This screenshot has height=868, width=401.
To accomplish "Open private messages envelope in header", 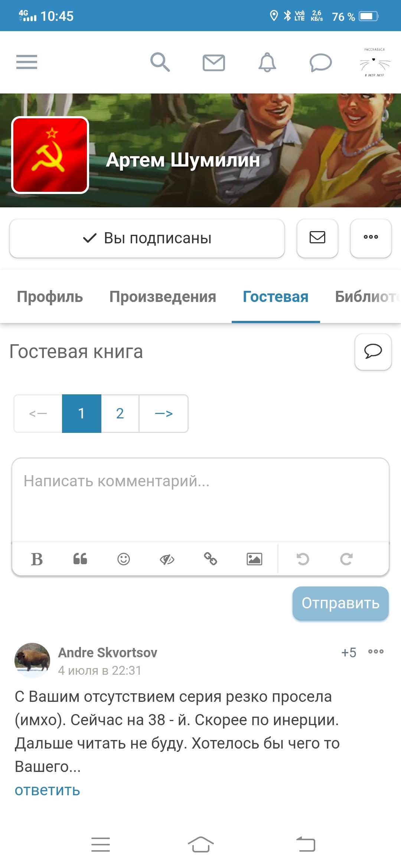I will pyautogui.click(x=213, y=62).
